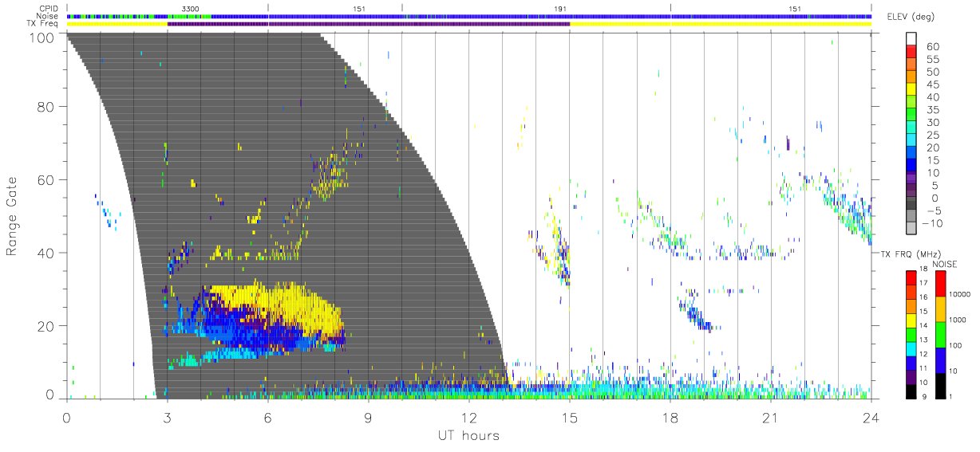Click the CPID value '3300'

click(x=191, y=8)
